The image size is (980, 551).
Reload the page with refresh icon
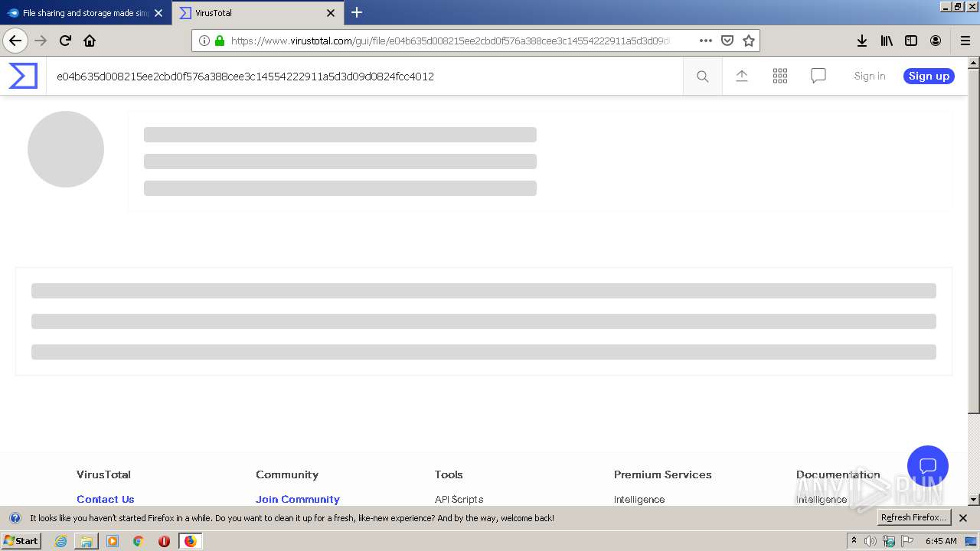(x=66, y=41)
